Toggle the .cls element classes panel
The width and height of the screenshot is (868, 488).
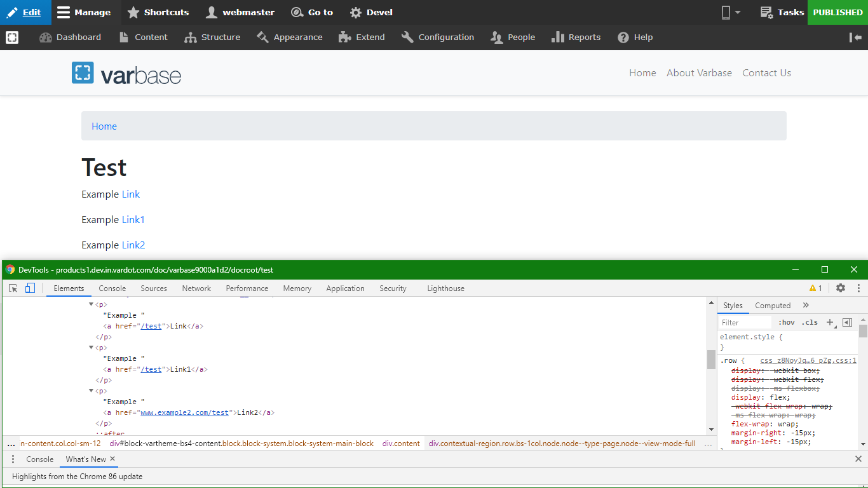[810, 323]
